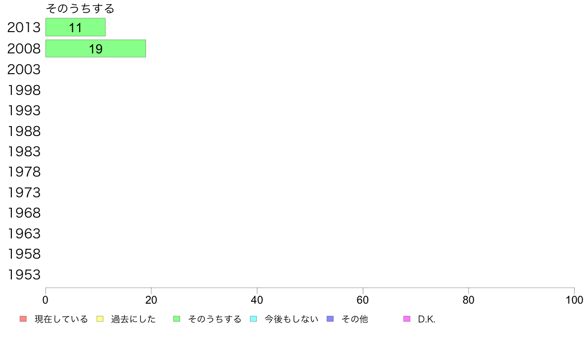This screenshot has width=588, height=364.
Task: Click the green そのうちする legend swatch
Action: [177, 318]
